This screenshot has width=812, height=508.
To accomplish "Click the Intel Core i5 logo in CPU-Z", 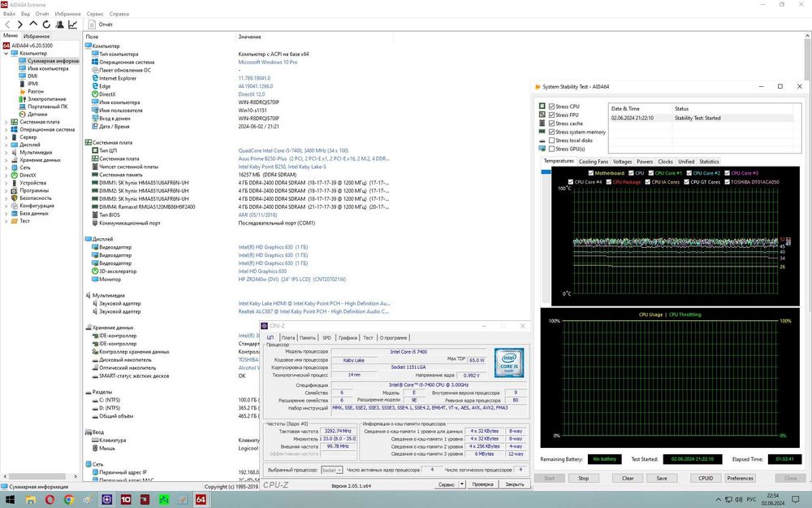I will point(508,363).
